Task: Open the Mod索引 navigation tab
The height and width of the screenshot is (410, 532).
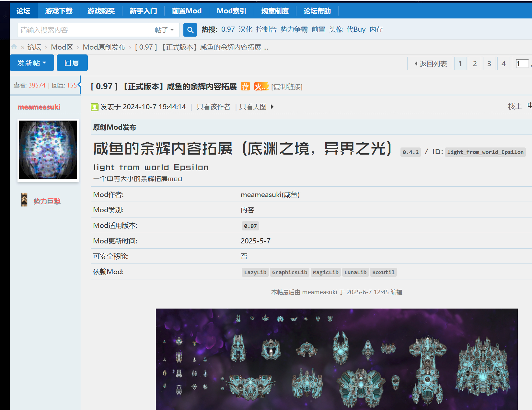Action: [x=231, y=11]
